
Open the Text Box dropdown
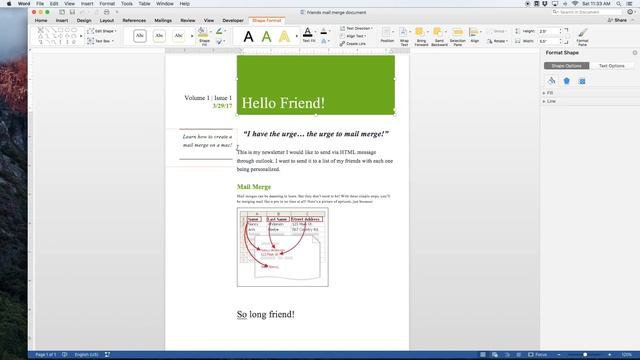pos(100,41)
